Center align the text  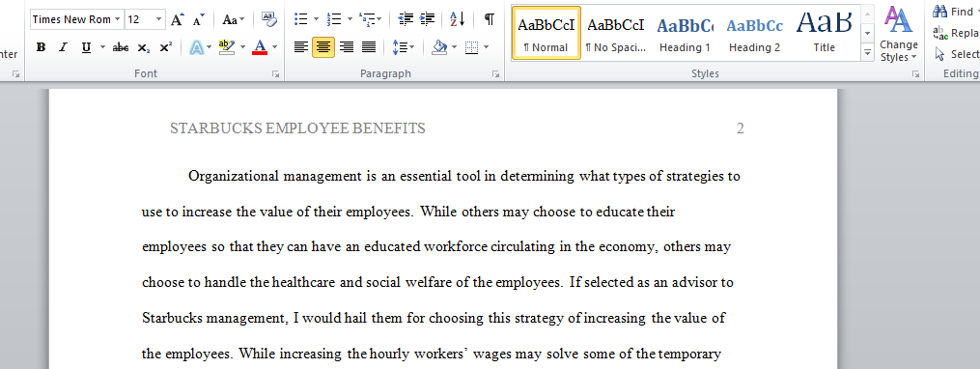tap(323, 47)
